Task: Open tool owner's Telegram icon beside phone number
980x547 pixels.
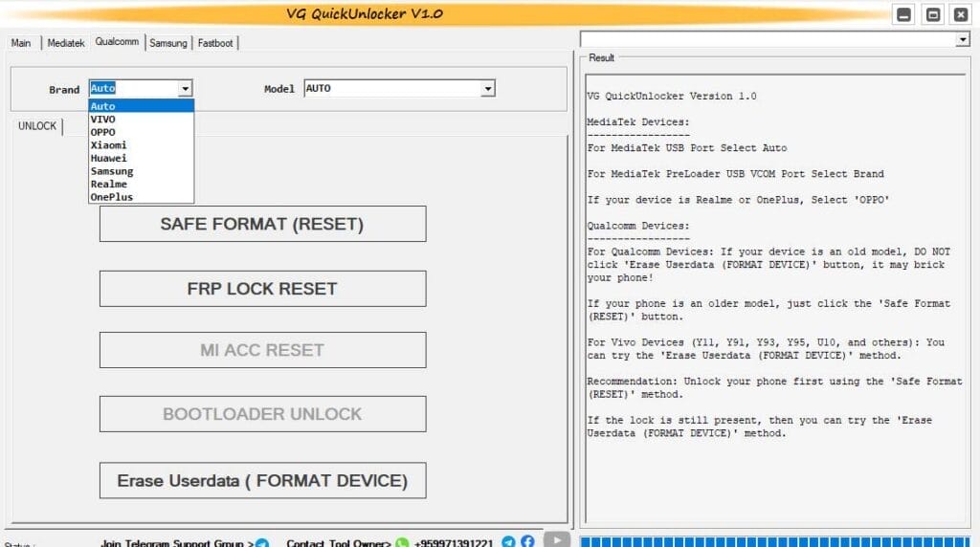Action: [x=509, y=541]
